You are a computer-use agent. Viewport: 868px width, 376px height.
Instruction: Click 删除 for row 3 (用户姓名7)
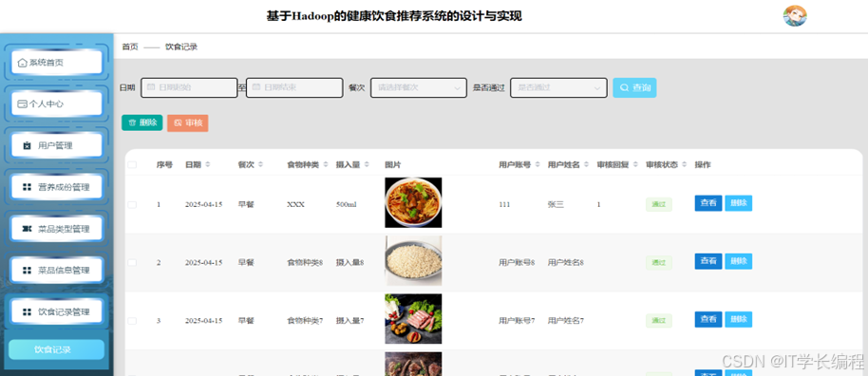[739, 320]
